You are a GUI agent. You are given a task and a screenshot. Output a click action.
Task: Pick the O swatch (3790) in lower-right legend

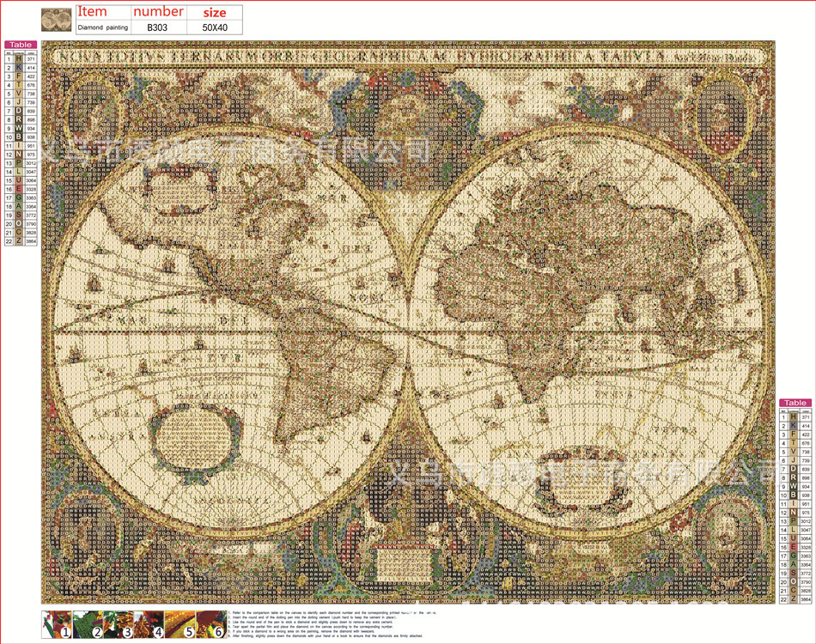click(x=793, y=582)
